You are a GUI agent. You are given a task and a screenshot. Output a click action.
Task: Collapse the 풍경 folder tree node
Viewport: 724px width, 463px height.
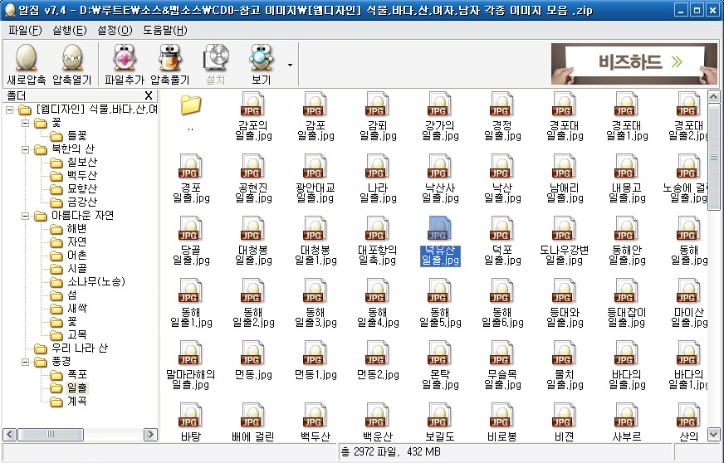click(x=26, y=362)
